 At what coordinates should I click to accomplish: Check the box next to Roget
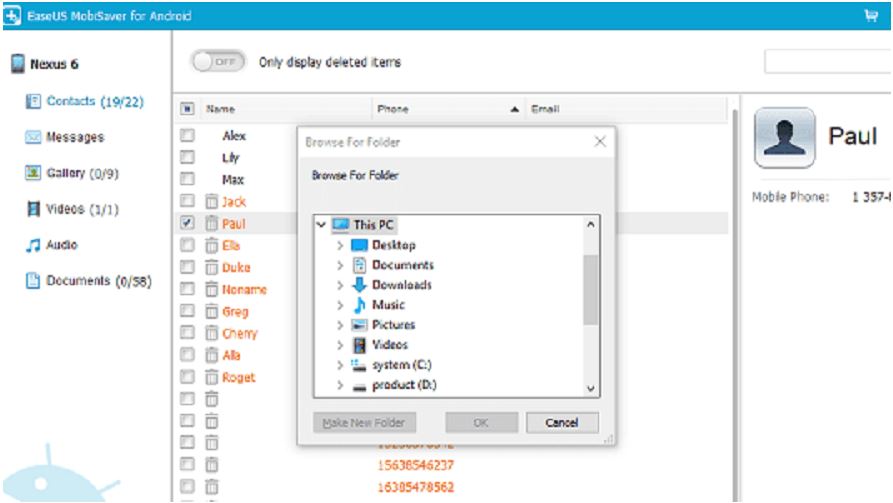point(187,377)
